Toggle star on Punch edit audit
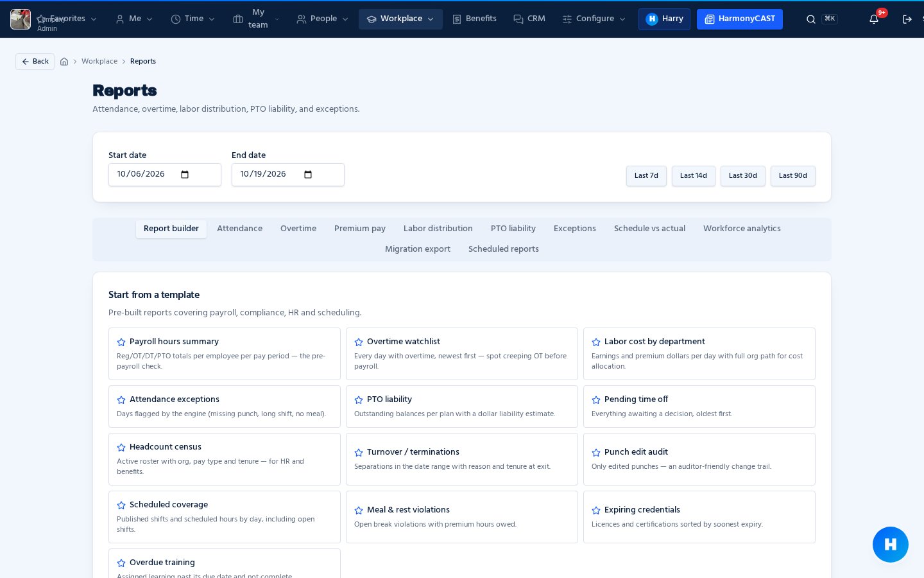 click(x=596, y=453)
